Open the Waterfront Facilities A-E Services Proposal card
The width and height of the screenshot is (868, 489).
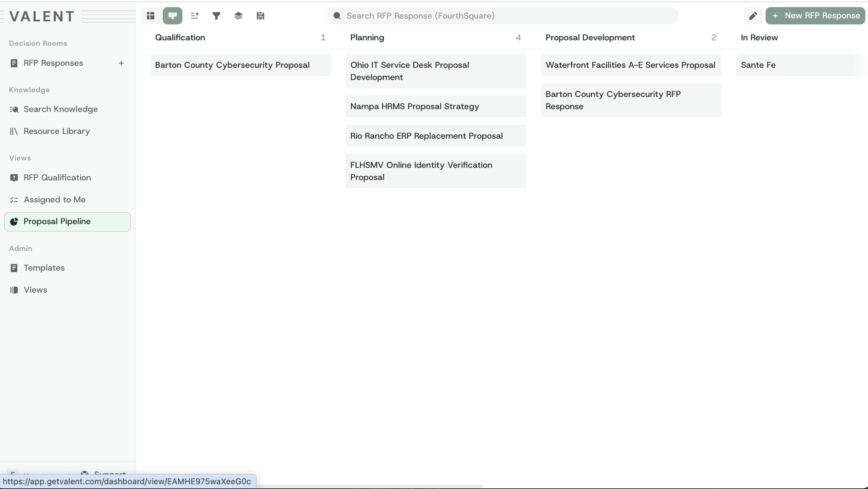[x=631, y=65]
